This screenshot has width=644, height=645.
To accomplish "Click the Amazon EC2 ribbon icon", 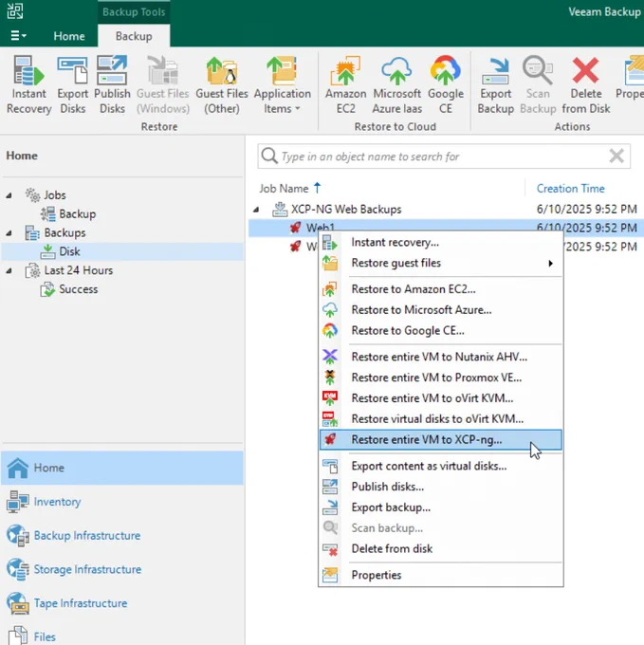I will pos(345,84).
